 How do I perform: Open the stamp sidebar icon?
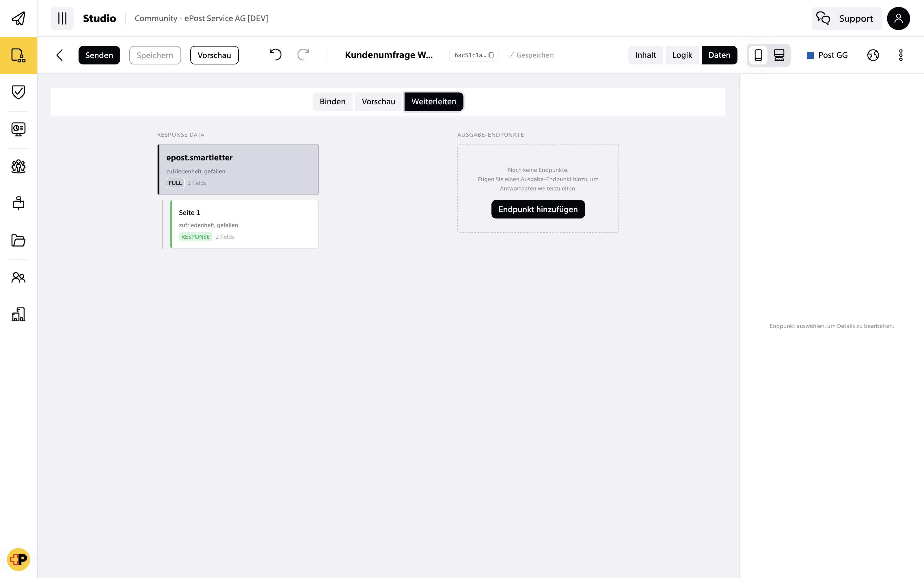pyautogui.click(x=18, y=203)
